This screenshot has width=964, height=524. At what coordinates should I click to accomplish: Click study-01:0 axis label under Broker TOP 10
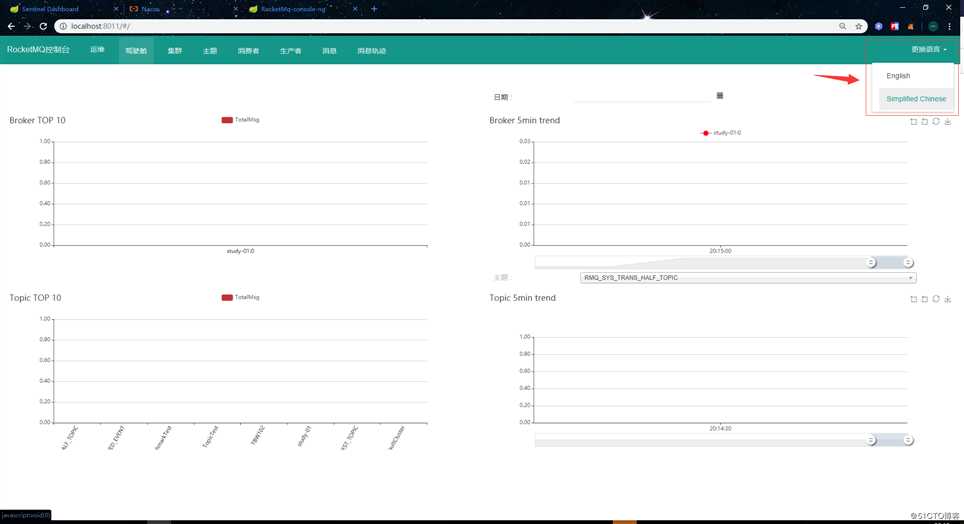point(240,251)
